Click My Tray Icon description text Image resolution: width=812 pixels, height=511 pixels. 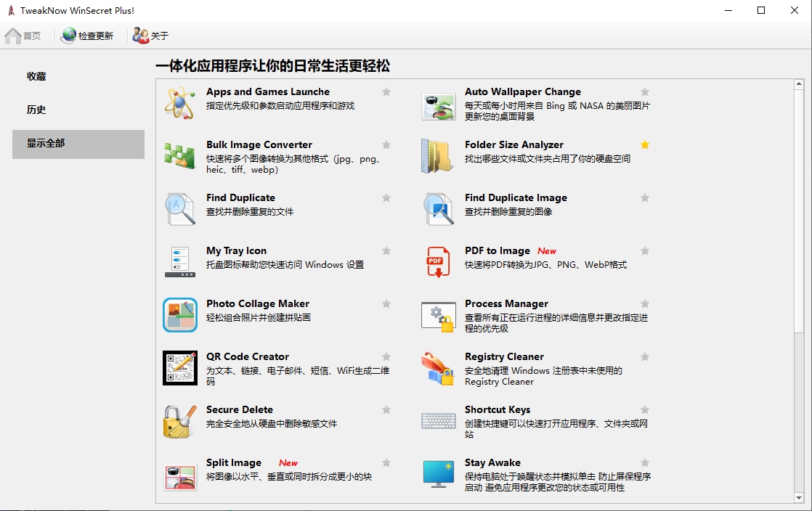click(x=285, y=264)
